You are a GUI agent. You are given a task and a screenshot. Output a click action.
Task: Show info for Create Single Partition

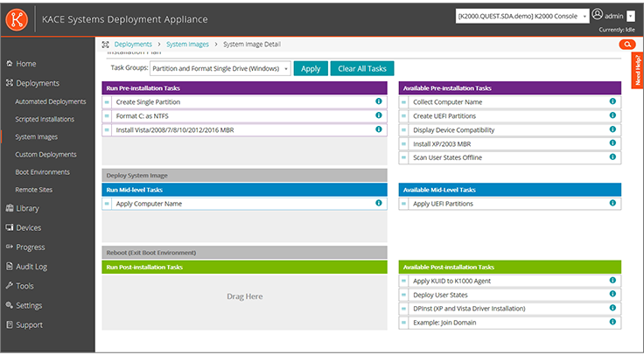[x=379, y=101]
